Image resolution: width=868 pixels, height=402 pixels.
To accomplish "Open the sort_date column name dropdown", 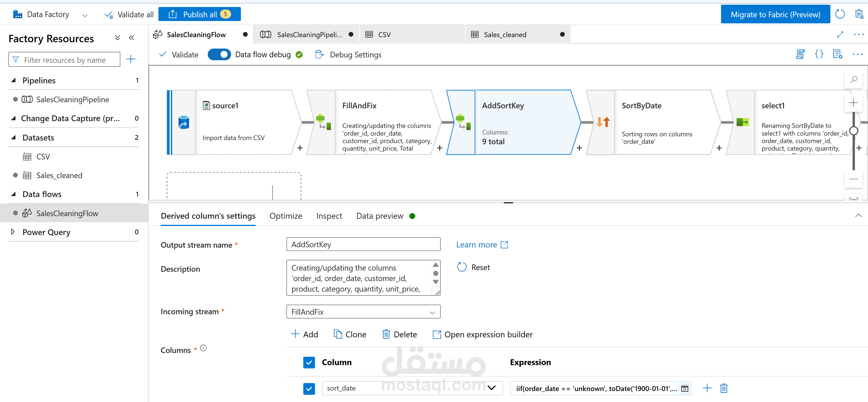I will pos(491,388).
